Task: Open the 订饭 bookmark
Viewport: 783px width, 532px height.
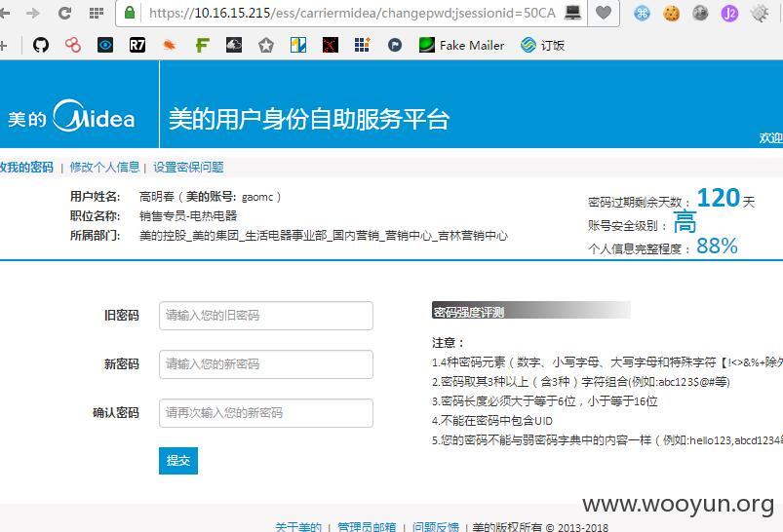Action: [542, 46]
